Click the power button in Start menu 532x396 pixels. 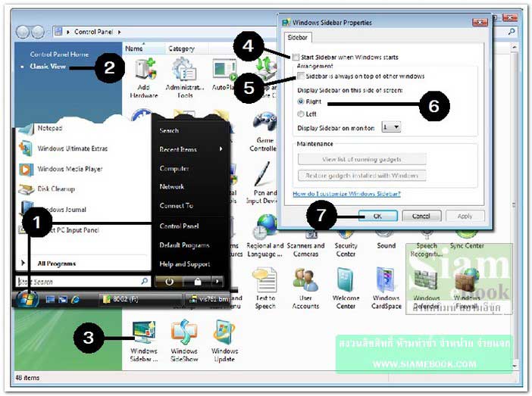tap(169, 282)
